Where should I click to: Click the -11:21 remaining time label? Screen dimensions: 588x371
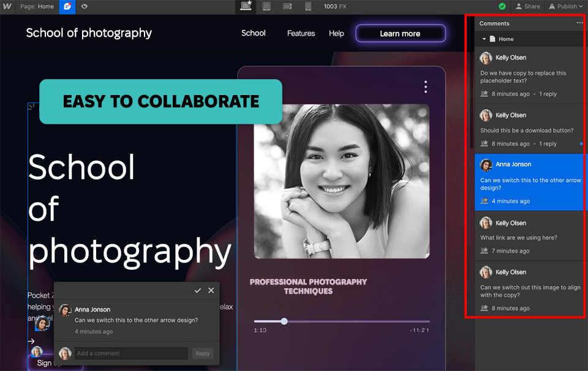(420, 330)
